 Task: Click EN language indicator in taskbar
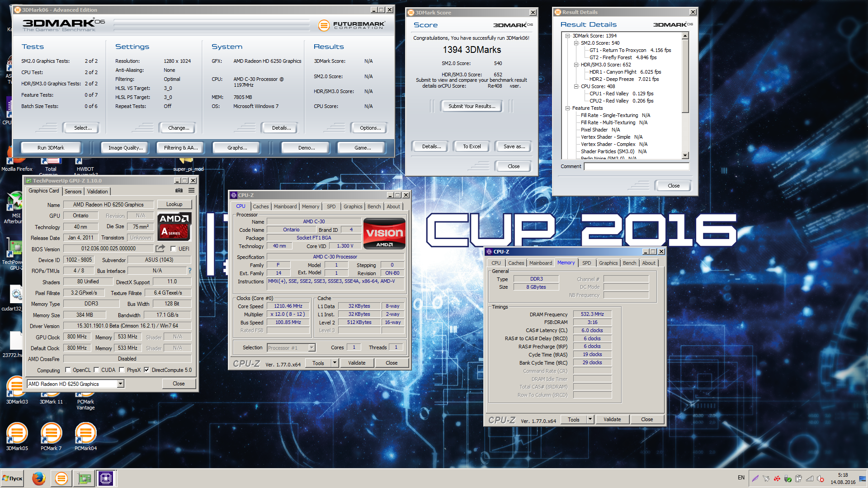click(741, 478)
